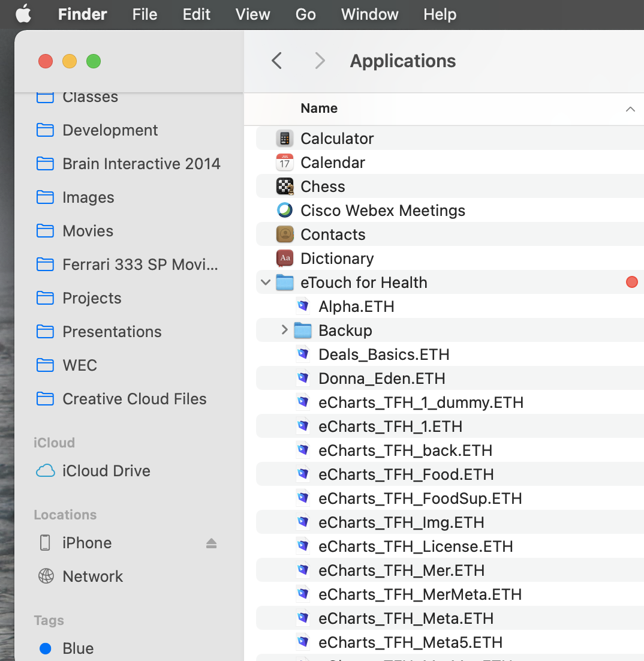The image size is (644, 661).
Task: Go forward with the right chevron
Action: (x=320, y=61)
